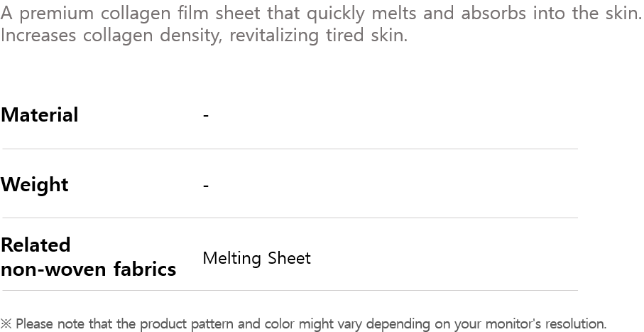Click the divider line below Related non-woven fabrics
The image size is (644, 332).
pos(290,290)
